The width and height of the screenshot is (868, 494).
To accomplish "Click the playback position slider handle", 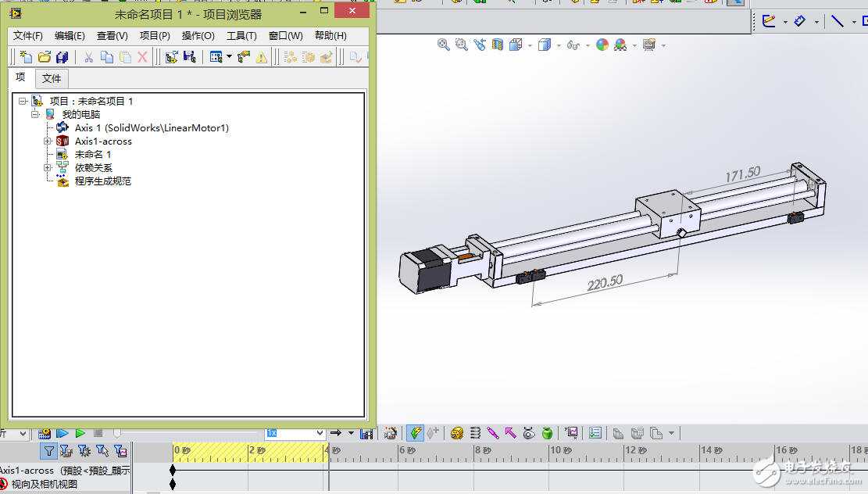I will [117, 433].
